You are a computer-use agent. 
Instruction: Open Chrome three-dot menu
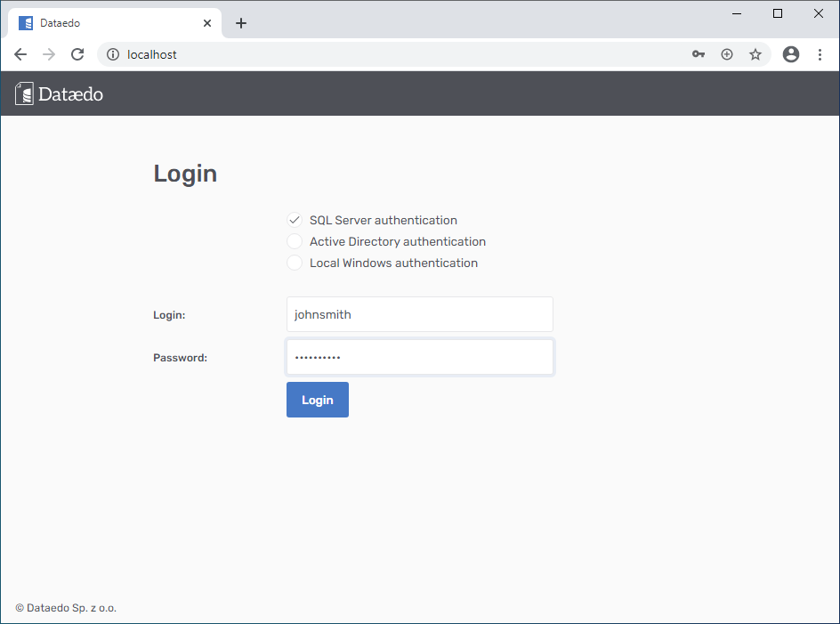[x=820, y=54]
